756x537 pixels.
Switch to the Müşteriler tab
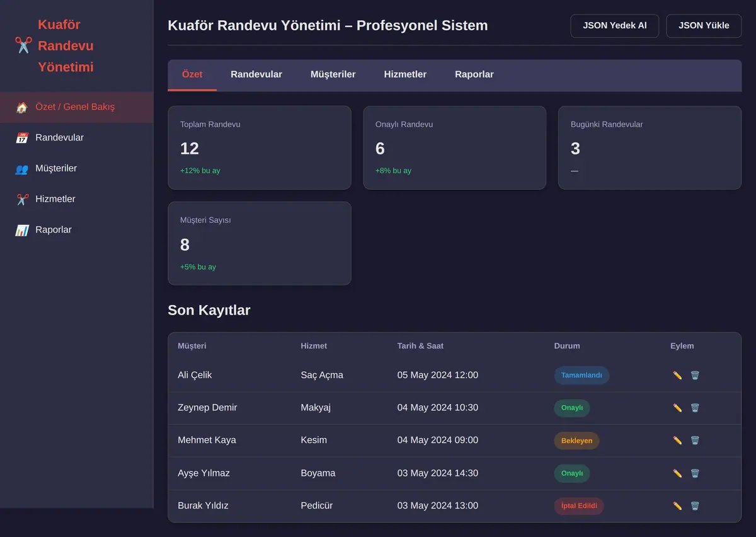click(333, 74)
